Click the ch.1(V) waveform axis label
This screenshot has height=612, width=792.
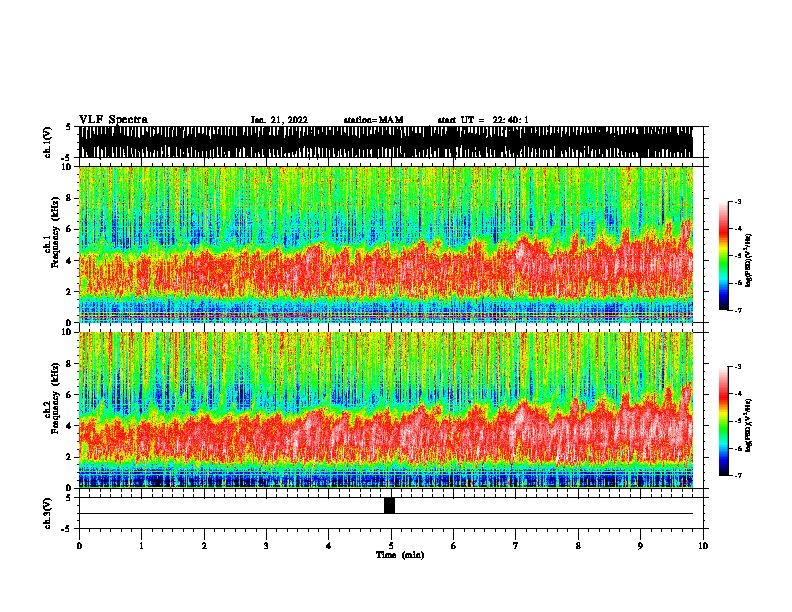[x=47, y=142]
